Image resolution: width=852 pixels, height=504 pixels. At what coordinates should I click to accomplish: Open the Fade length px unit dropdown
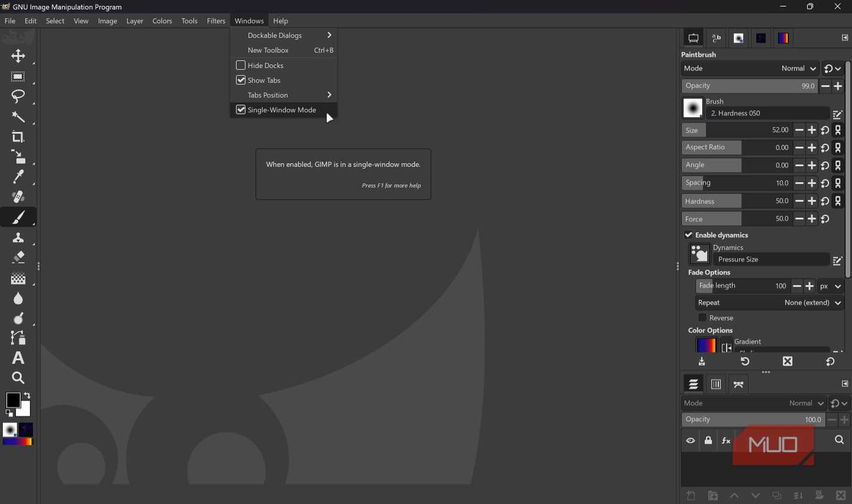pos(830,286)
